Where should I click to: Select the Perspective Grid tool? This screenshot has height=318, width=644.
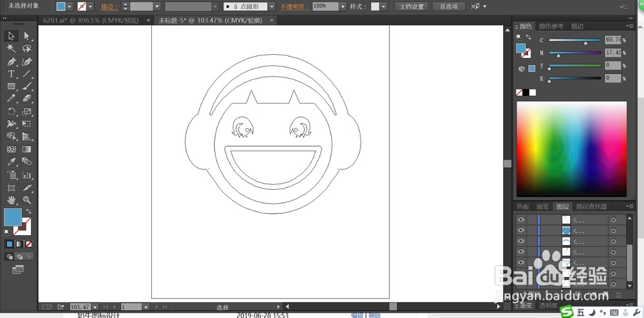(x=26, y=136)
